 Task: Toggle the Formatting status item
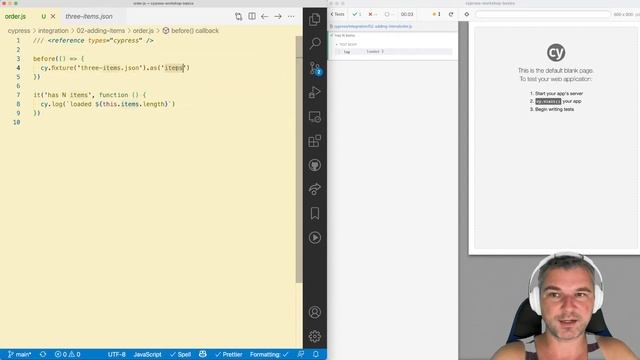(269, 354)
